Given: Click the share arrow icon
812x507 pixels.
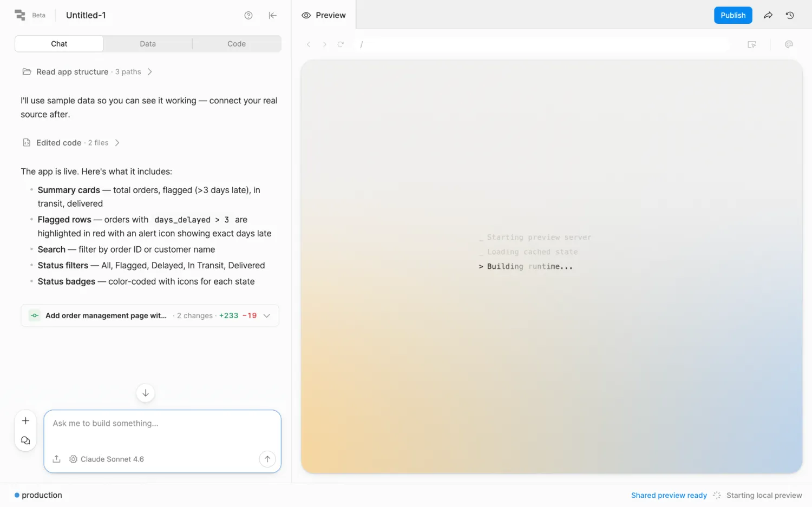Looking at the screenshot, I should click(768, 15).
